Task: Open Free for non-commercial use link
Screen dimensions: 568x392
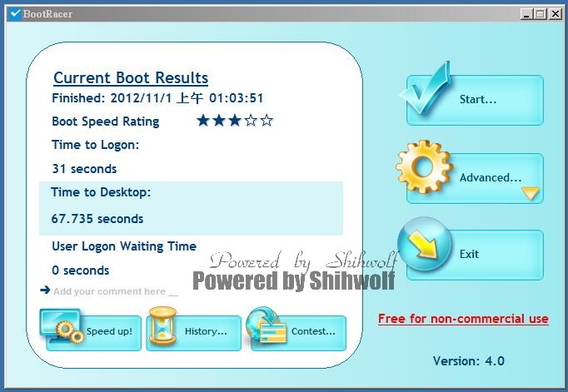Action: [x=463, y=319]
